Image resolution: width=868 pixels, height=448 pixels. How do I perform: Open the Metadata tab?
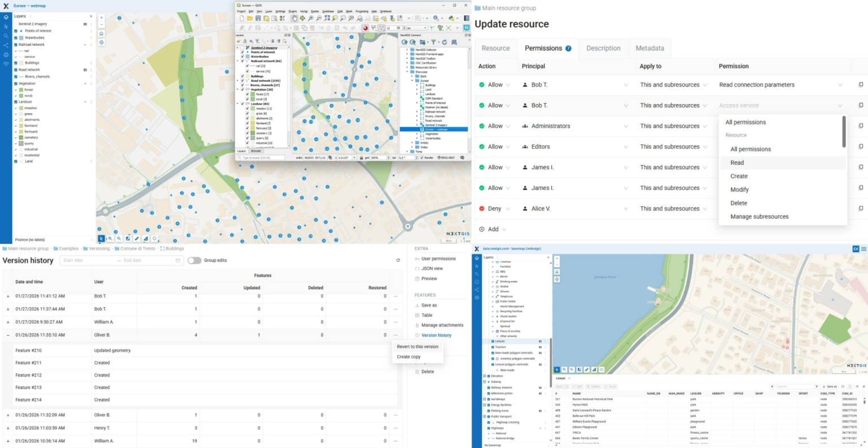tap(650, 48)
